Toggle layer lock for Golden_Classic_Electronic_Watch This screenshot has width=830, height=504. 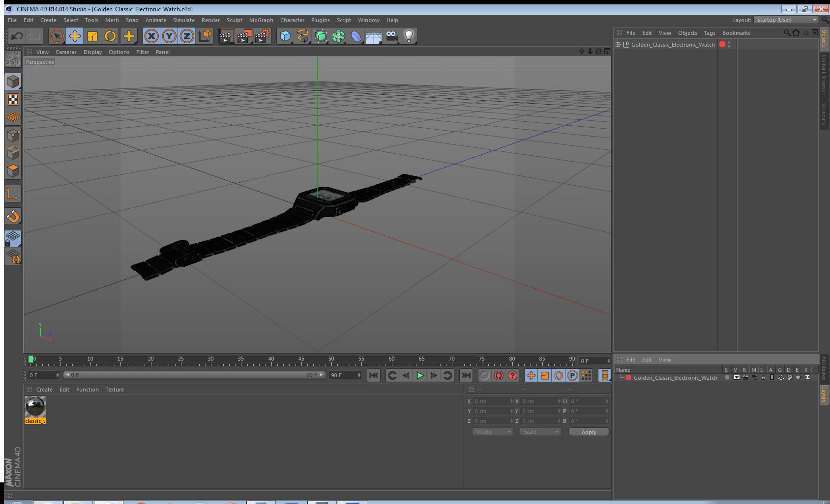click(763, 378)
